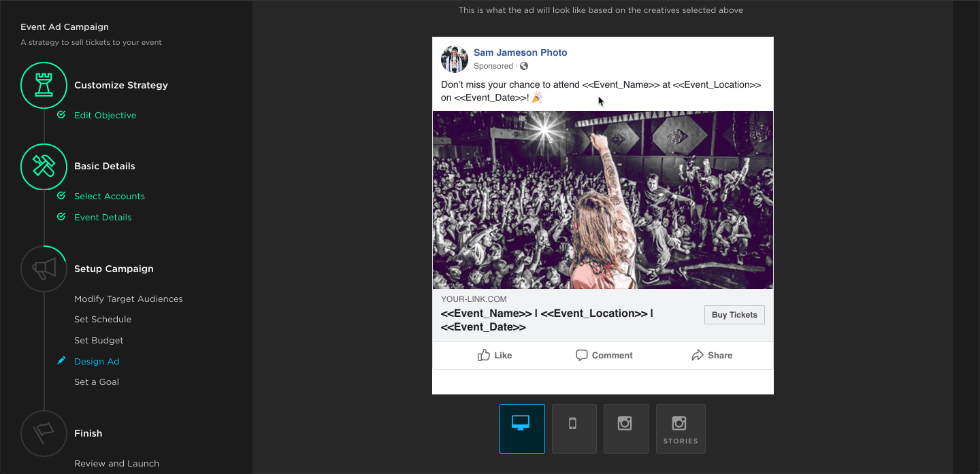The image size is (980, 474).
Task: Go to Set Budget step
Action: tap(99, 340)
